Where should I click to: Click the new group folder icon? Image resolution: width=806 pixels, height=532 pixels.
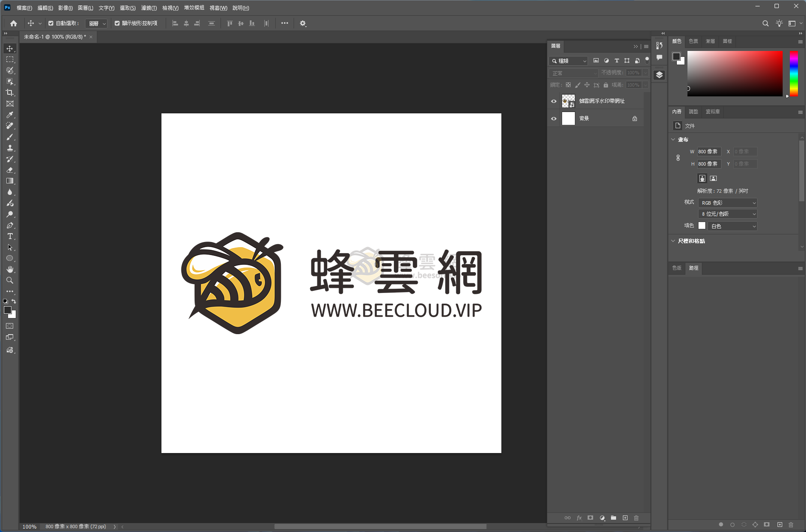[614, 518]
